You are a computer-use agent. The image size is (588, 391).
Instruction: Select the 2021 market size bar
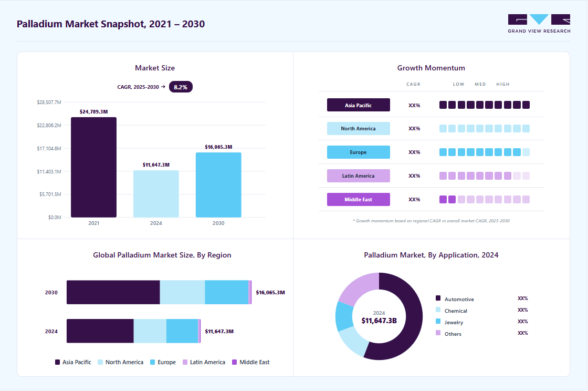tap(94, 167)
